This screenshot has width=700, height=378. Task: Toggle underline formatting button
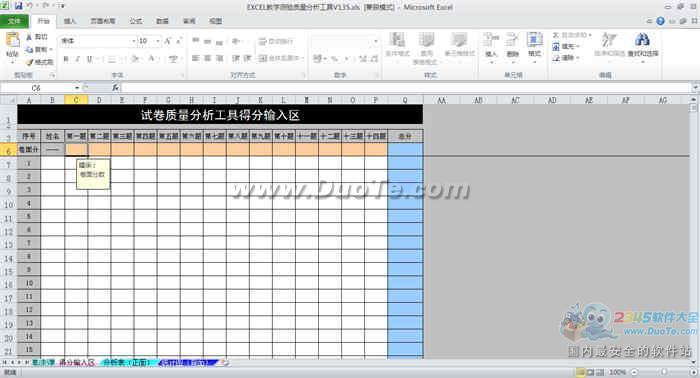point(89,58)
